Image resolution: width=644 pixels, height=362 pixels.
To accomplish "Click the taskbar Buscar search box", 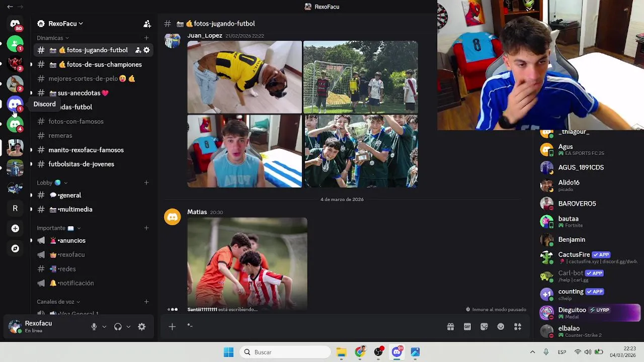I will 284,352.
